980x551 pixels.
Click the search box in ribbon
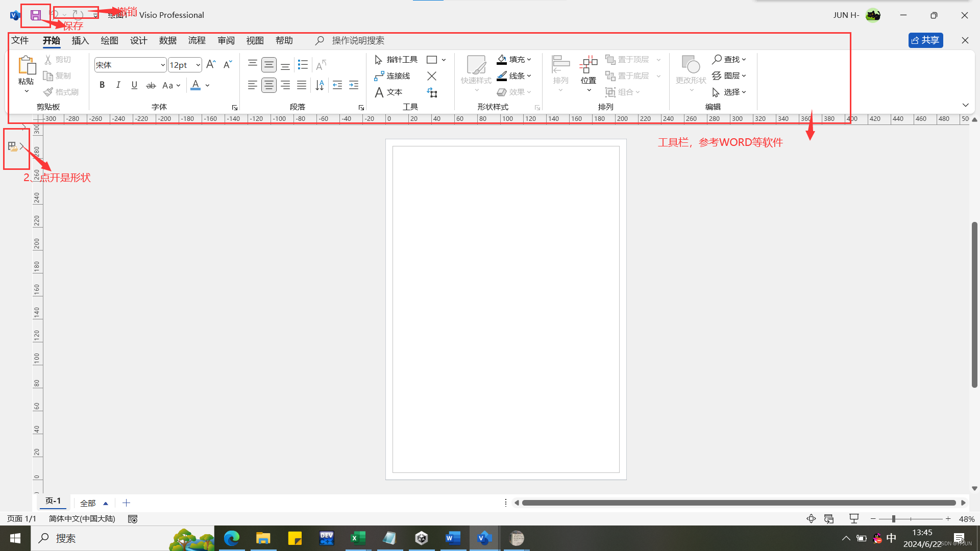tap(357, 40)
